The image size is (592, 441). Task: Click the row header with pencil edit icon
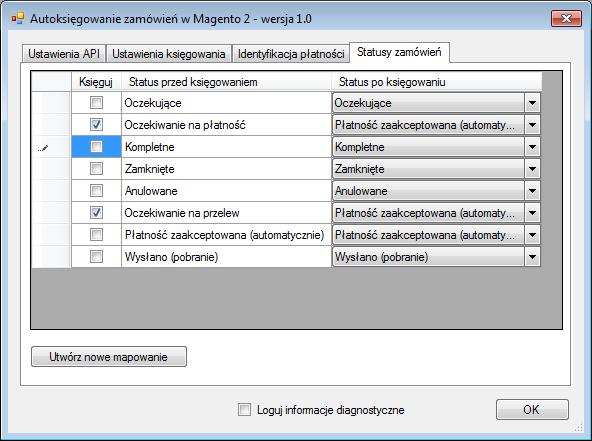(x=51, y=146)
